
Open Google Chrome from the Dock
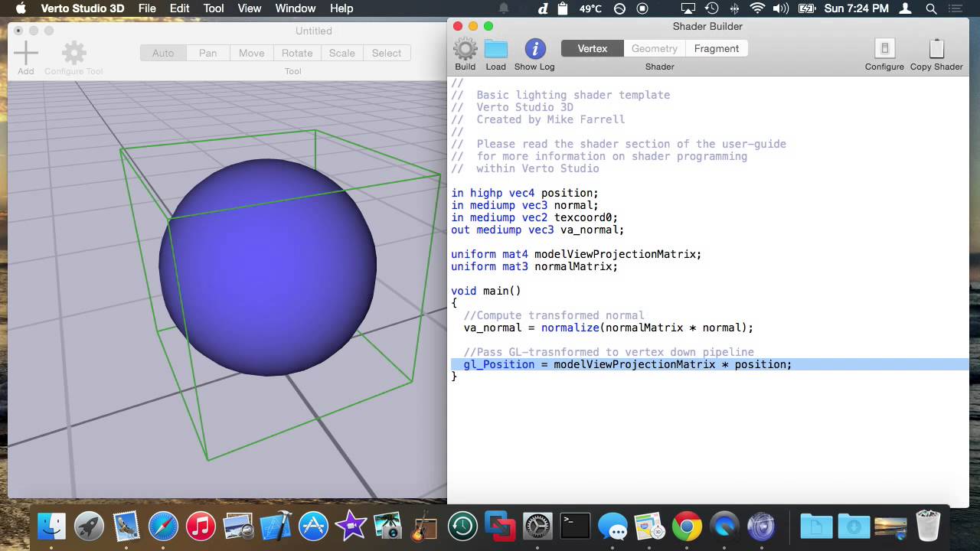pos(688,527)
